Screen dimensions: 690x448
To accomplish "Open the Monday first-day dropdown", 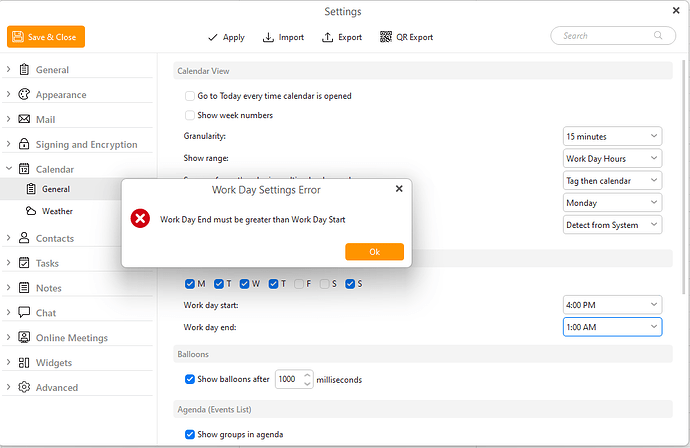I will (x=612, y=202).
